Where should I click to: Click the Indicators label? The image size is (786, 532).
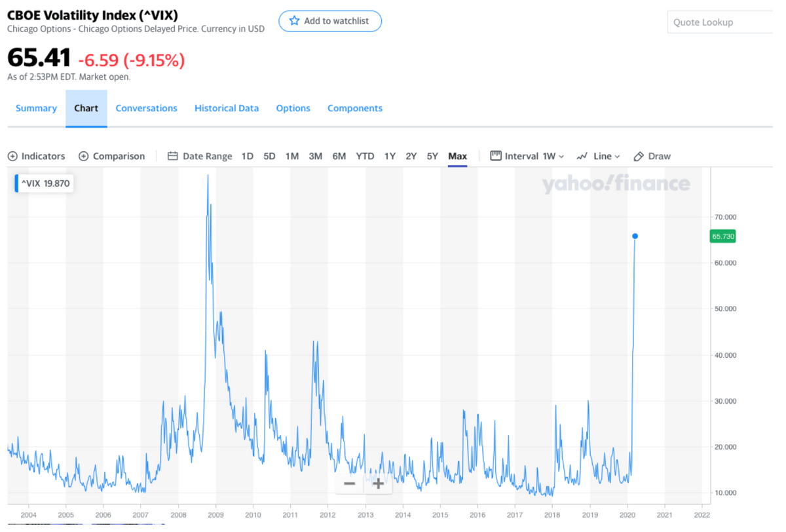tap(43, 156)
